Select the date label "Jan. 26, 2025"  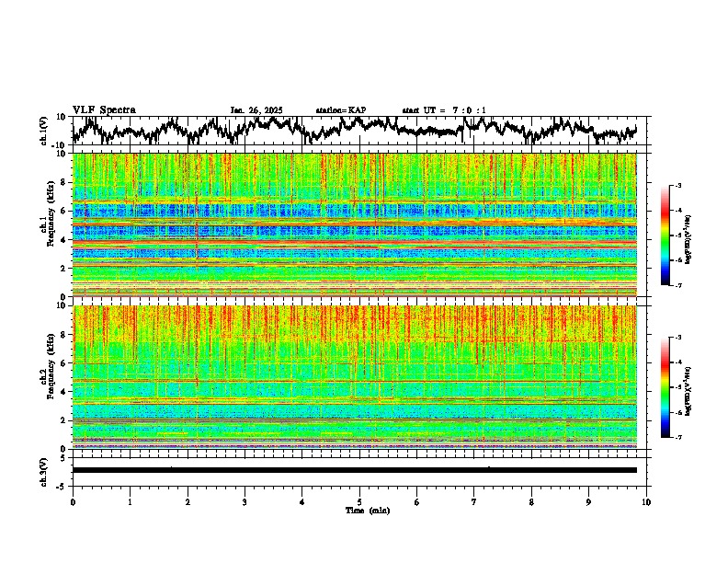point(256,110)
